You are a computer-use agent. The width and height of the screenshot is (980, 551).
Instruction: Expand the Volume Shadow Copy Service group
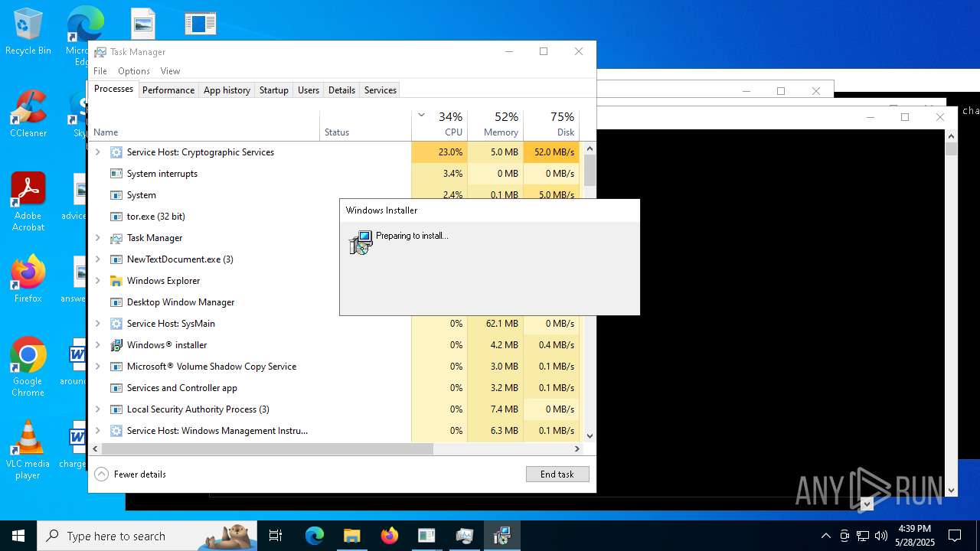tap(97, 367)
